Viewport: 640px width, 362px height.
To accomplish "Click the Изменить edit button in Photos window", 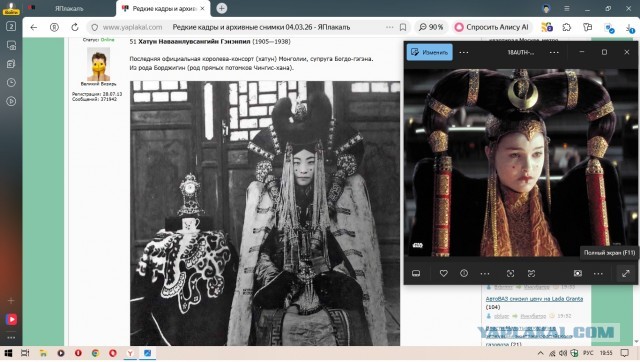I will 430,52.
